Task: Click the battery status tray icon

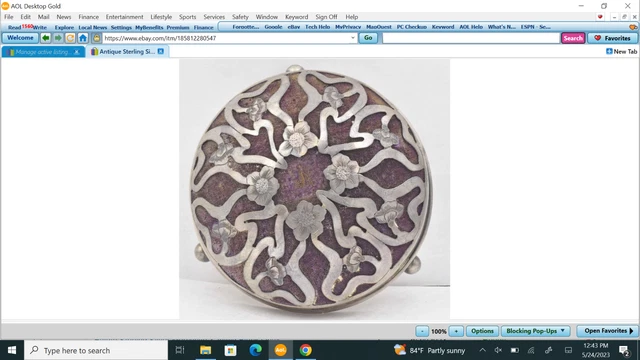Action: click(x=515, y=350)
